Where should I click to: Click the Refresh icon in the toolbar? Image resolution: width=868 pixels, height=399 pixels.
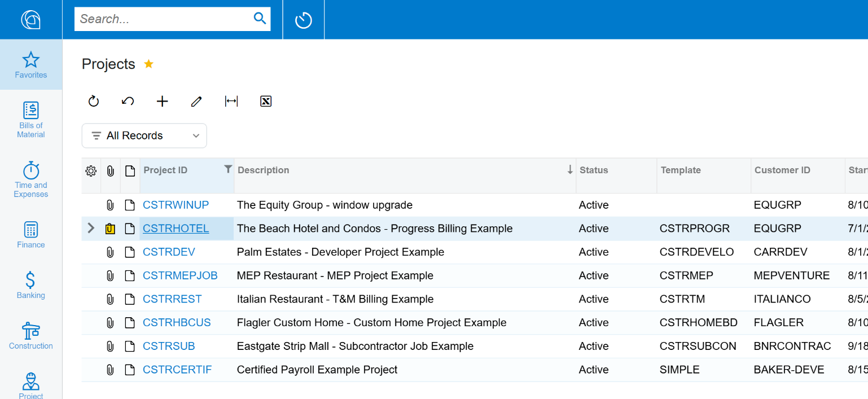[94, 102]
